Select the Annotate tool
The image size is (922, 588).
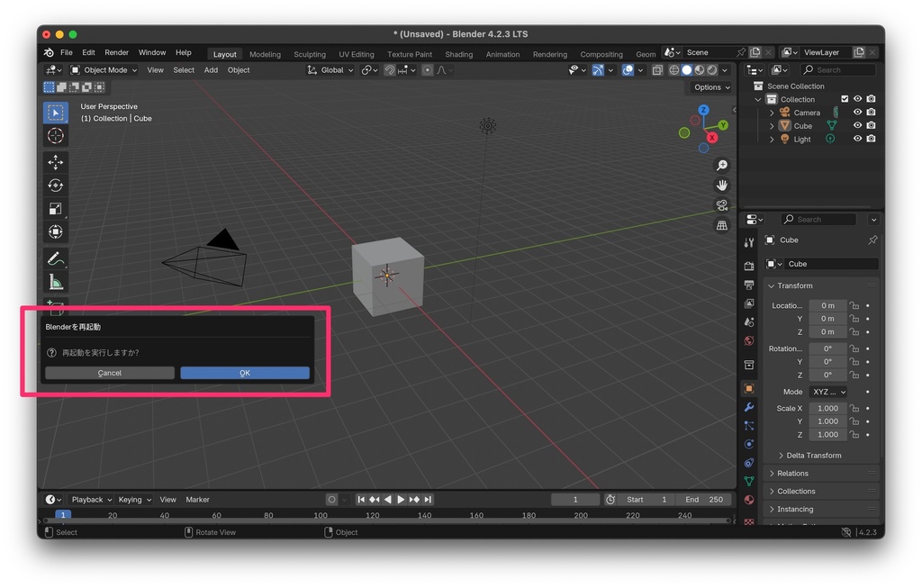[x=55, y=258]
